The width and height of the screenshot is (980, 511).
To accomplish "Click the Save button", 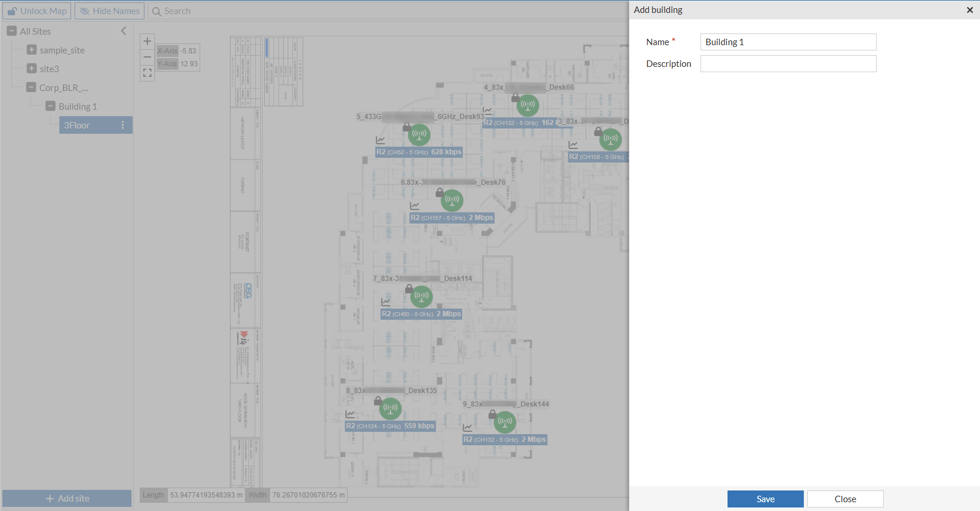I will tap(765, 499).
